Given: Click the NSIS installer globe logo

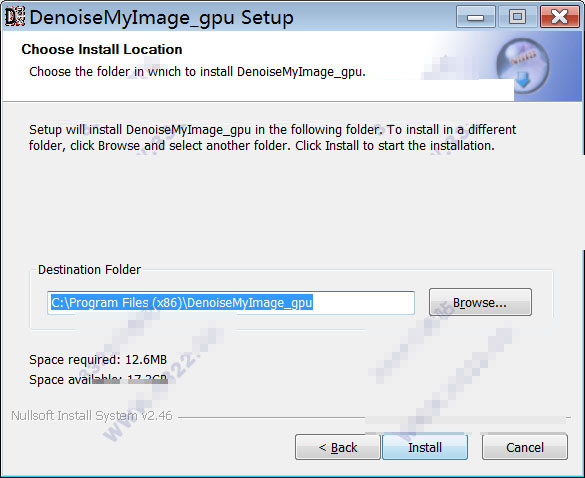Looking at the screenshot, I should pos(523,66).
